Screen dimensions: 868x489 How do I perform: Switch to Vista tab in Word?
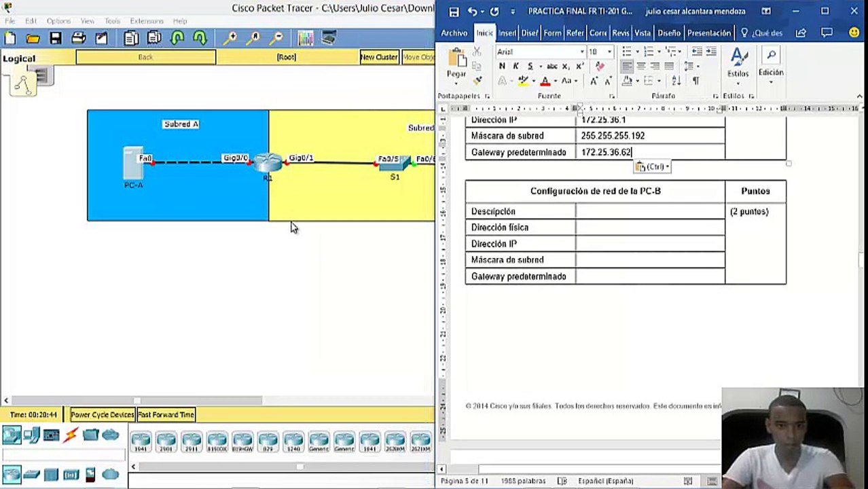click(643, 33)
